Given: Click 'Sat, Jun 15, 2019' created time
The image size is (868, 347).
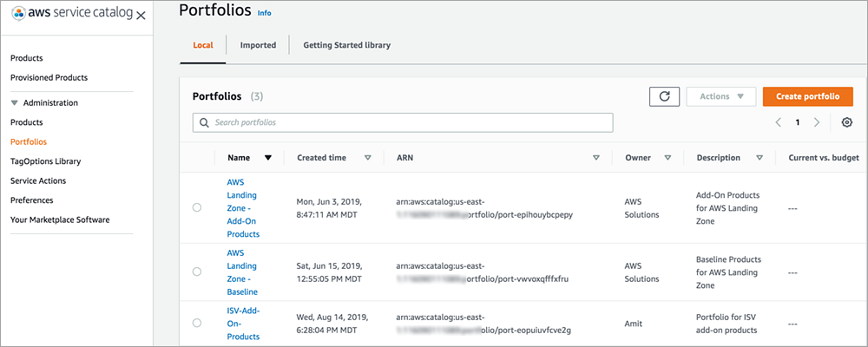Looking at the screenshot, I should click(x=329, y=272).
